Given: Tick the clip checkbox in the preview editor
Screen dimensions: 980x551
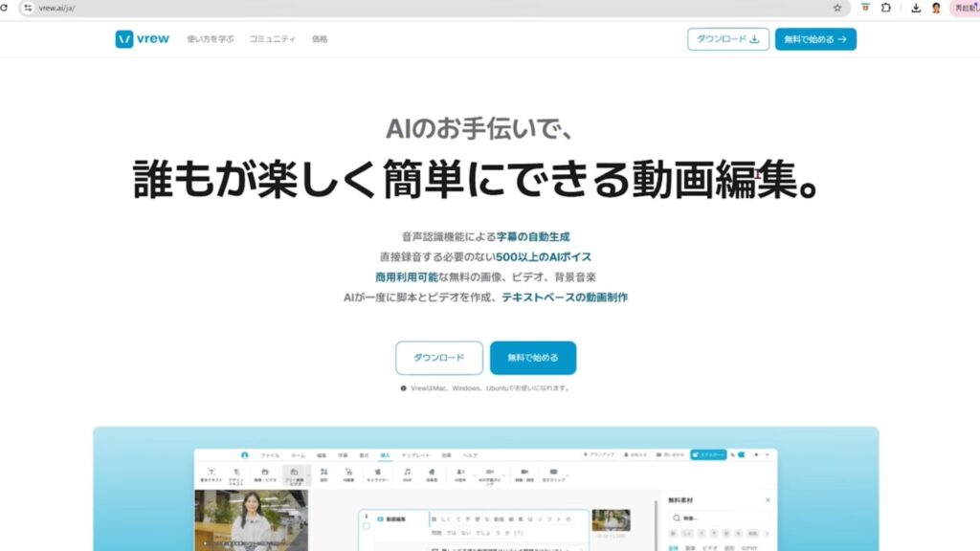Looking at the screenshot, I should 366,526.
